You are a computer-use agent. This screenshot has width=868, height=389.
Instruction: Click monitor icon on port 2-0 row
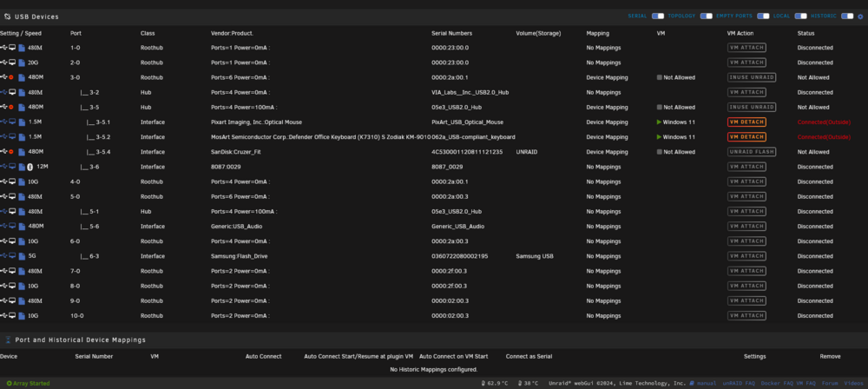(x=12, y=63)
